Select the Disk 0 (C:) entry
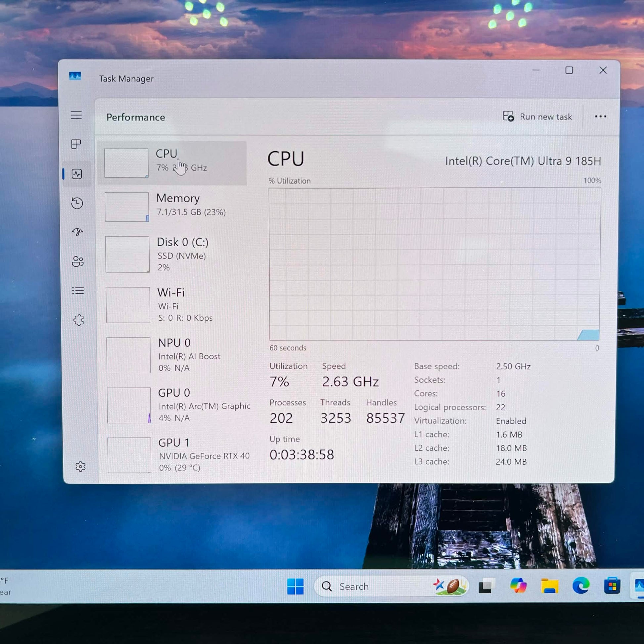The height and width of the screenshot is (644, 644). tap(173, 254)
